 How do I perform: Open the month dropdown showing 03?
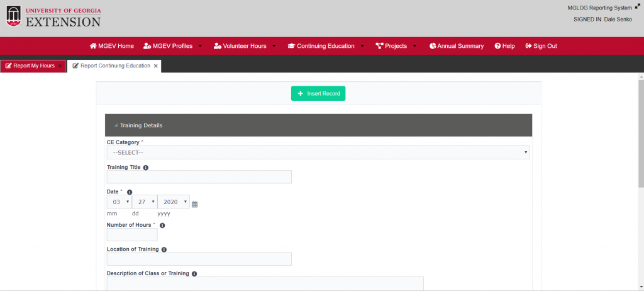(119, 202)
